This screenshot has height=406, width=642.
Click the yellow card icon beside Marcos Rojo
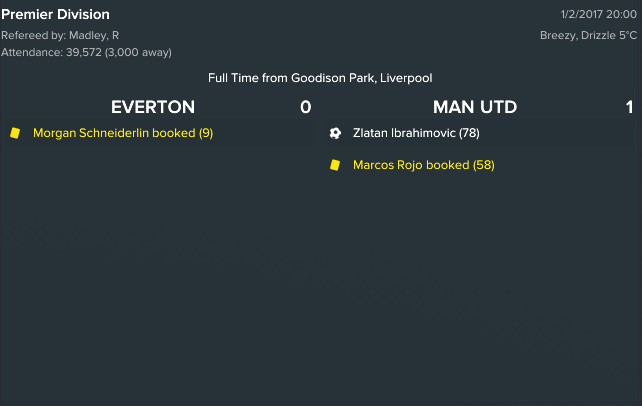(335, 165)
